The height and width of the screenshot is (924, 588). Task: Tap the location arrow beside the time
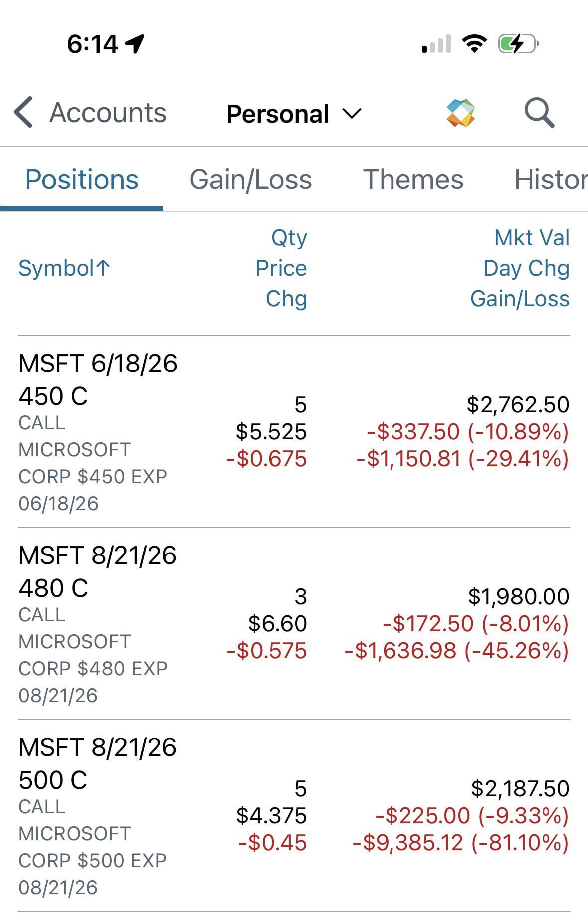click(135, 44)
